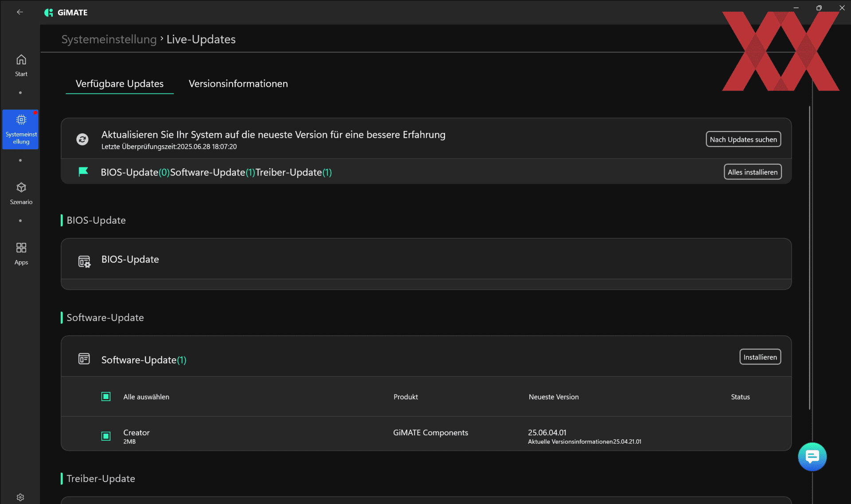Click Software-Update(1) summary text in flag row
The image size is (851, 504).
click(x=213, y=172)
